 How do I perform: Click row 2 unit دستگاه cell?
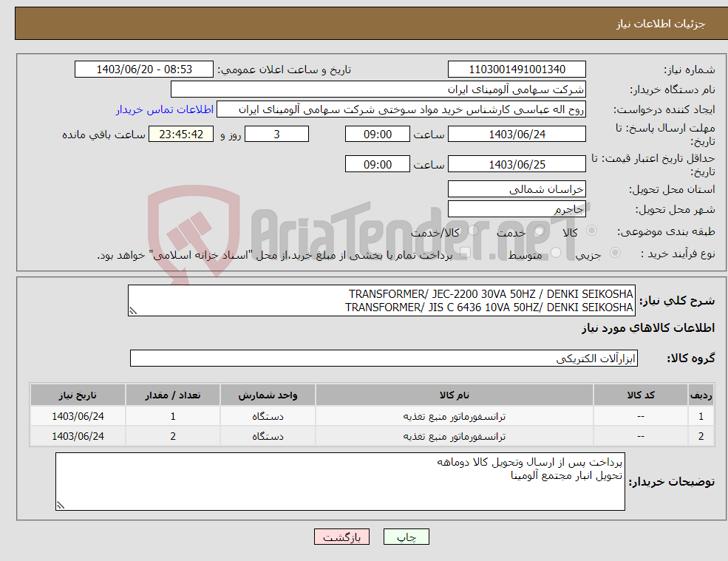coord(268,437)
